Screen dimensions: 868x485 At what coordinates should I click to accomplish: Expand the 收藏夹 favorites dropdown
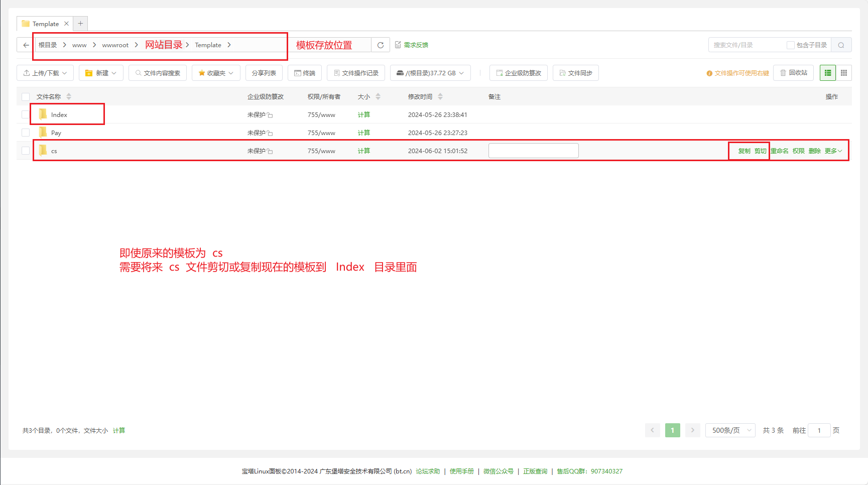(216, 73)
